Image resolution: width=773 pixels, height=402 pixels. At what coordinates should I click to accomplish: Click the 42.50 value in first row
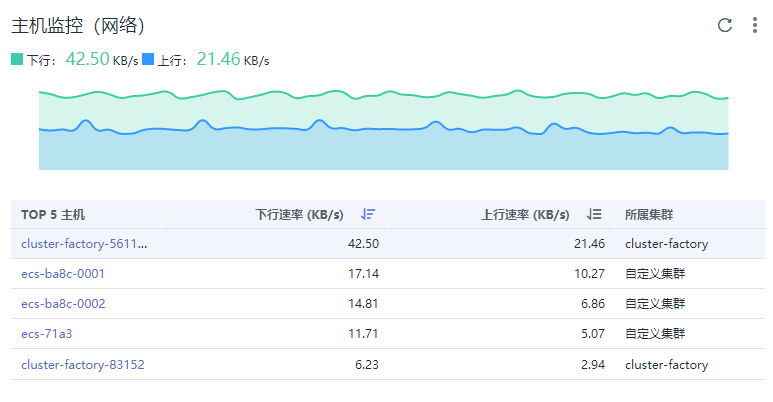[362, 243]
